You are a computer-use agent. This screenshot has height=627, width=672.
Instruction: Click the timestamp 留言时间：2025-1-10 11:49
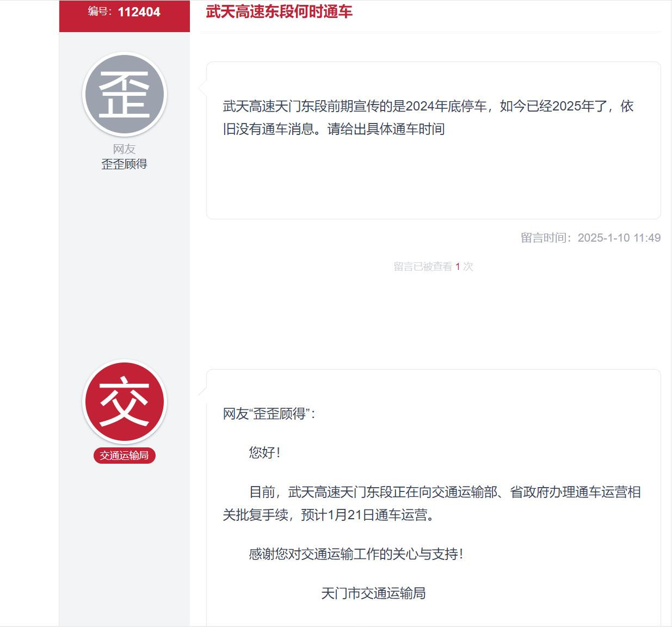[591, 238]
